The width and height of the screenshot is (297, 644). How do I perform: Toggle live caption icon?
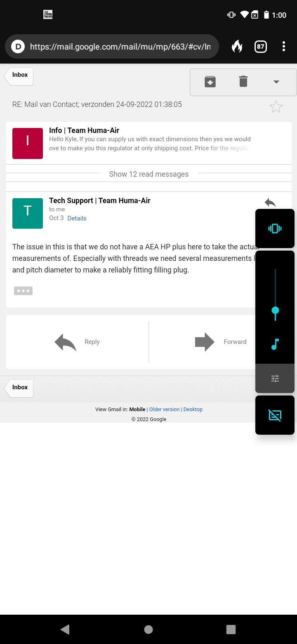(x=275, y=415)
